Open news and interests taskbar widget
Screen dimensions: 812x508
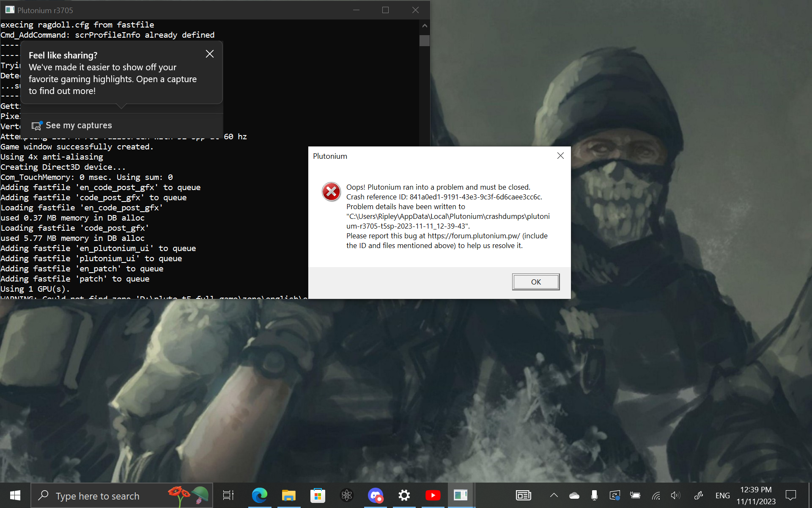point(524,495)
